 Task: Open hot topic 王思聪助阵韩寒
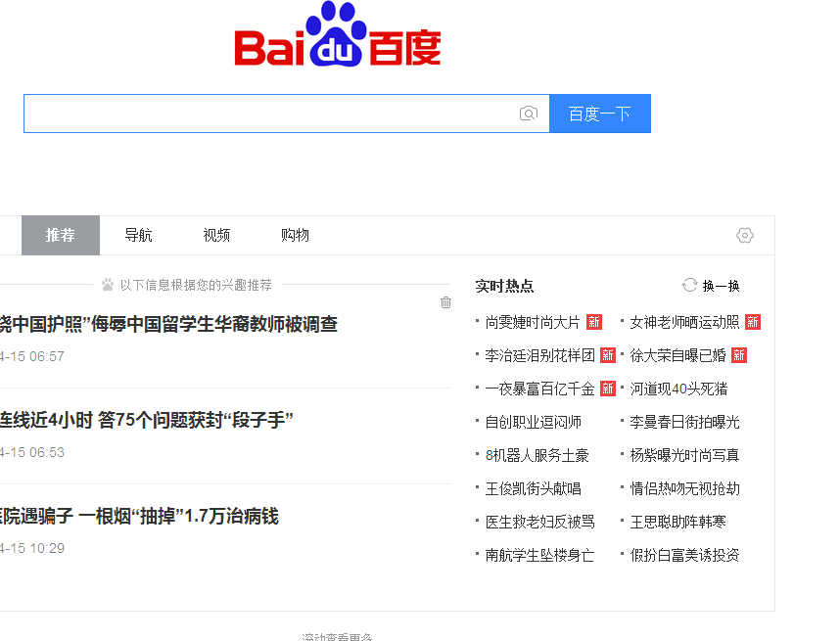point(678,522)
